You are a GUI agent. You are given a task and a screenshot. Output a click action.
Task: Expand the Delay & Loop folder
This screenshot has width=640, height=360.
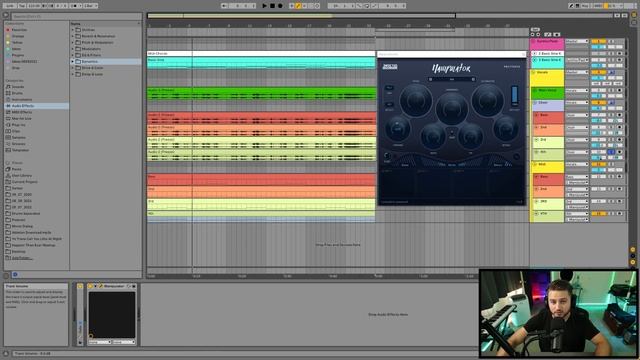[x=73, y=74]
